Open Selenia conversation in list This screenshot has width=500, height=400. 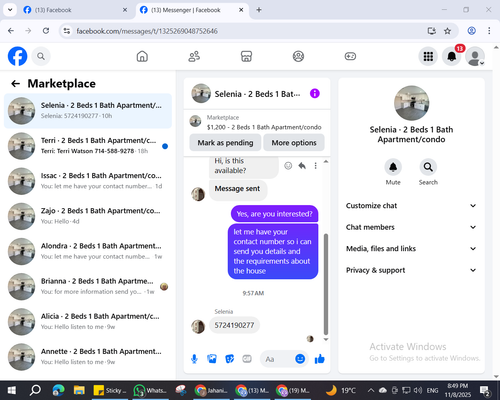point(88,111)
